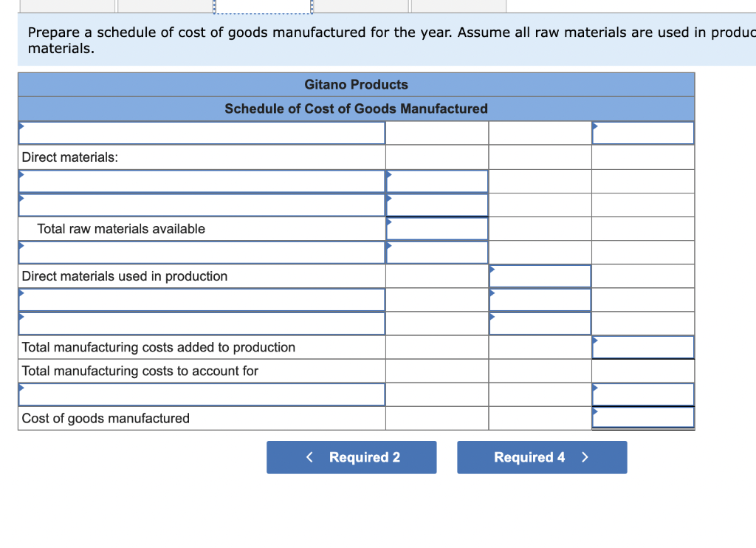Click the Required 2 button
The image size is (756, 548).
351,456
